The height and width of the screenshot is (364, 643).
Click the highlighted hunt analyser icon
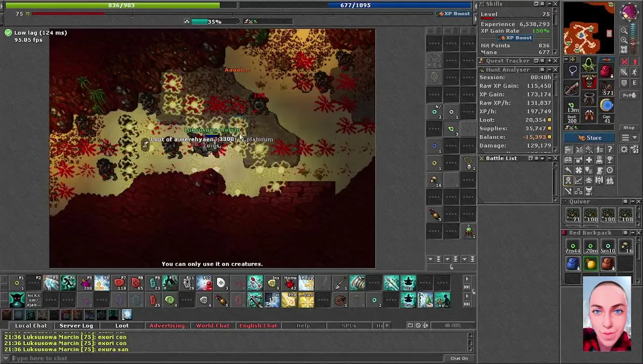tap(568, 180)
